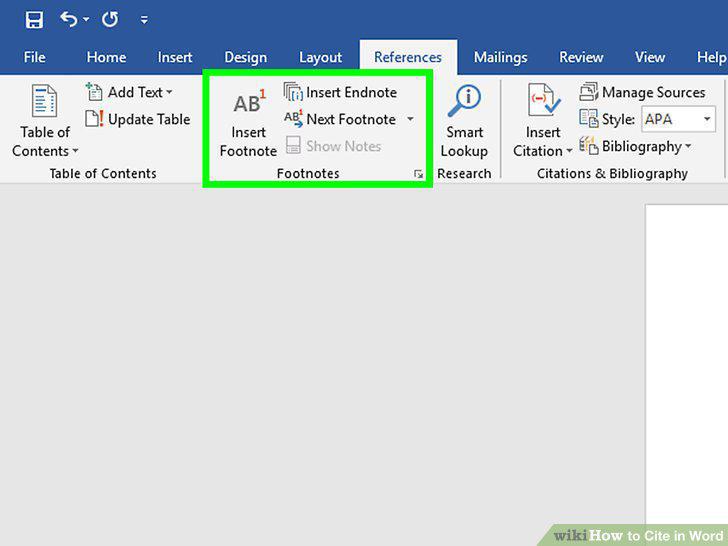The width and height of the screenshot is (728, 546).
Task: Click the Save icon in quick access toolbar
Action: [x=34, y=20]
